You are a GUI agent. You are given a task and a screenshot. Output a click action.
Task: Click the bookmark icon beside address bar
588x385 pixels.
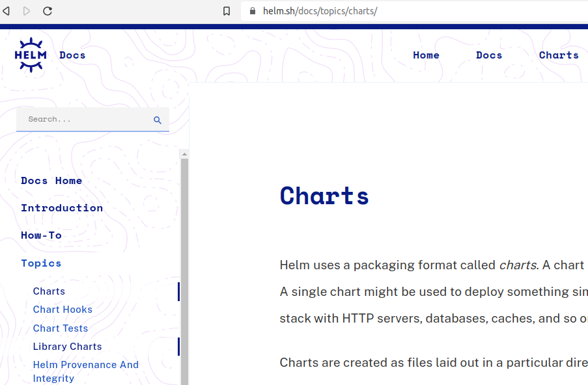click(226, 10)
